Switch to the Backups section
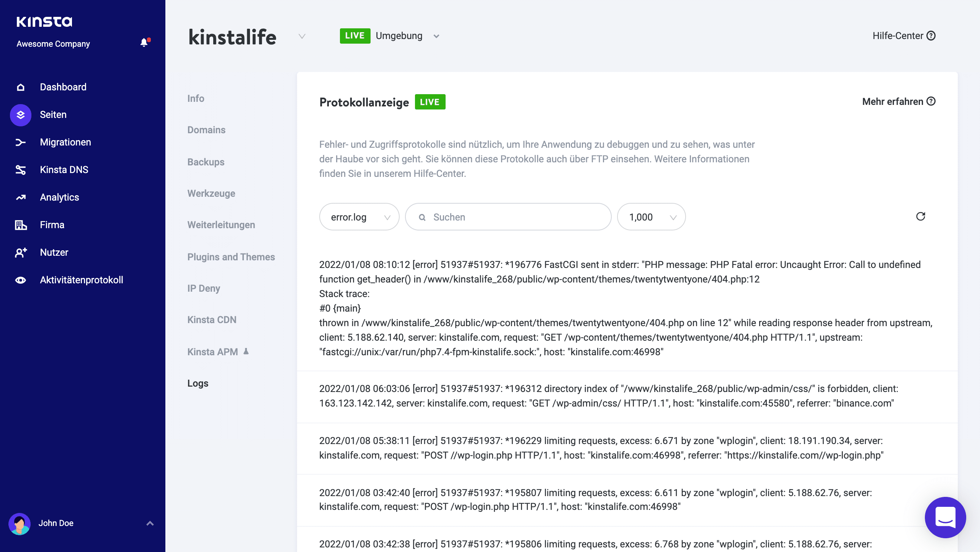 click(x=206, y=162)
